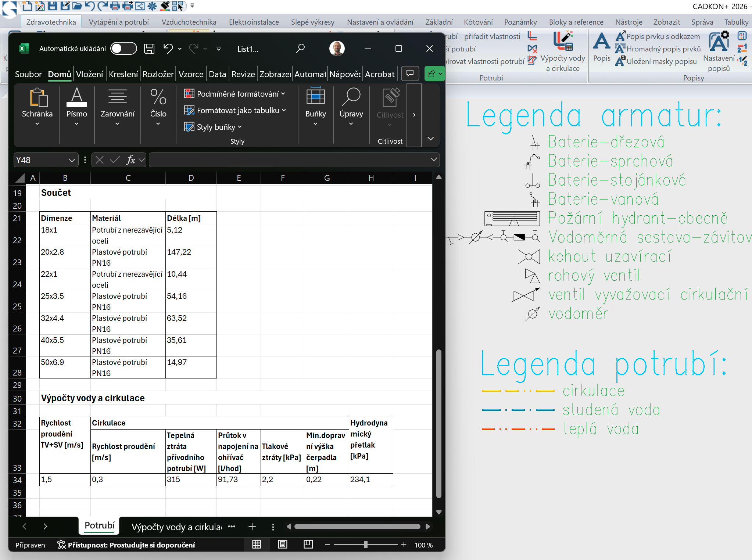Click the vertical scrollbar in Excel
The height and width of the screenshot is (560, 752).
point(438,424)
